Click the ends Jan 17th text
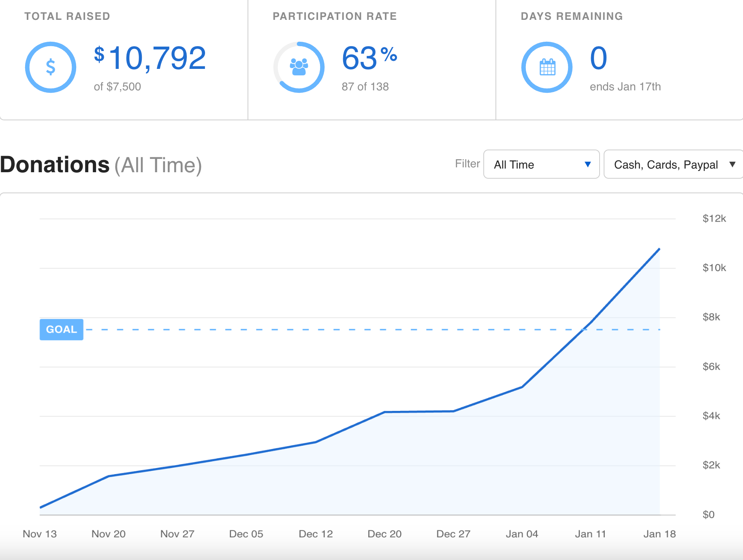This screenshot has height=560, width=743. [x=626, y=86]
